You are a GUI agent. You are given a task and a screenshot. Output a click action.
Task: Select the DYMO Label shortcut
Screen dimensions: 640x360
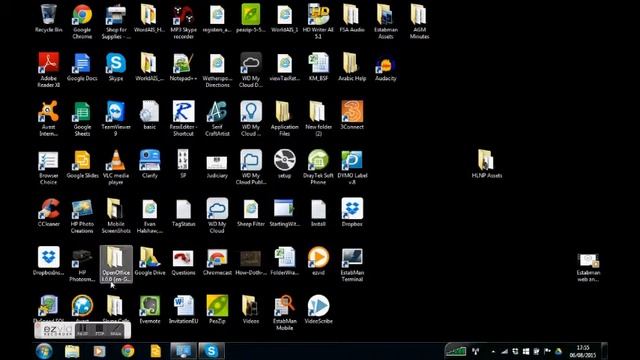(x=352, y=167)
